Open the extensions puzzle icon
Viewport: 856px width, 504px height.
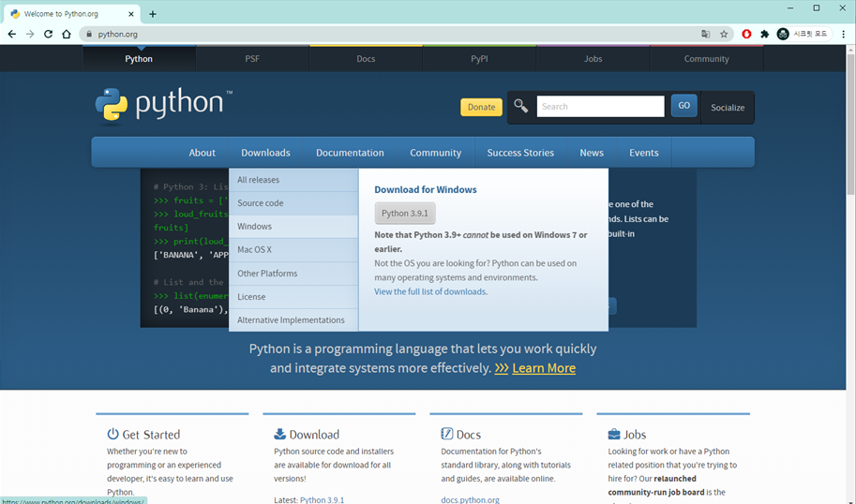point(765,34)
